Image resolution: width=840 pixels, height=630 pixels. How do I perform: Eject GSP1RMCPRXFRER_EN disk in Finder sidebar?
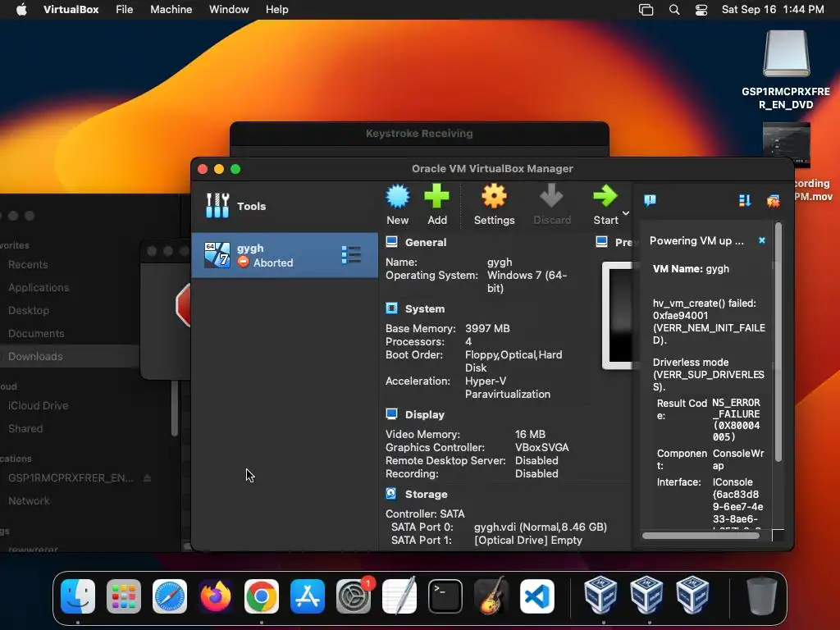[148, 478]
